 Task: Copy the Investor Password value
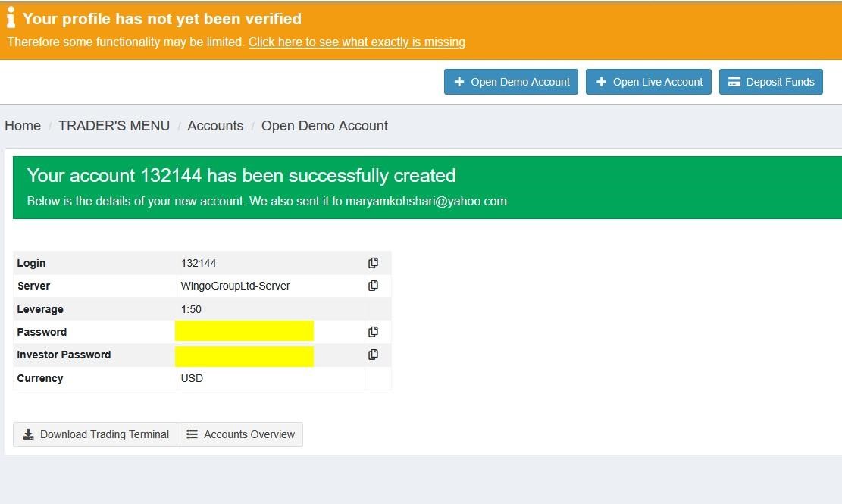click(373, 354)
